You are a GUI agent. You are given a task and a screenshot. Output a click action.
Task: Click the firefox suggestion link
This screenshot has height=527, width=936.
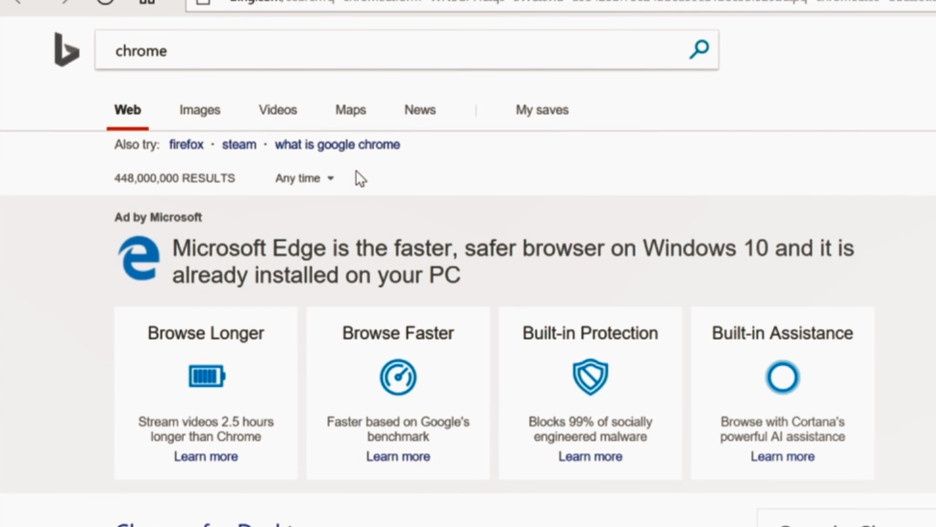186,144
